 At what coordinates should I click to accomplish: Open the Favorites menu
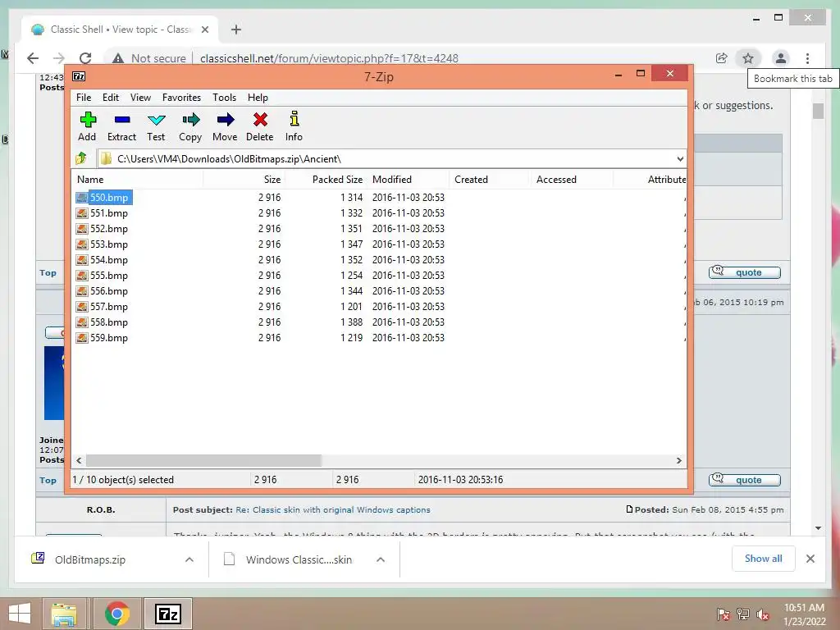pyautogui.click(x=181, y=98)
